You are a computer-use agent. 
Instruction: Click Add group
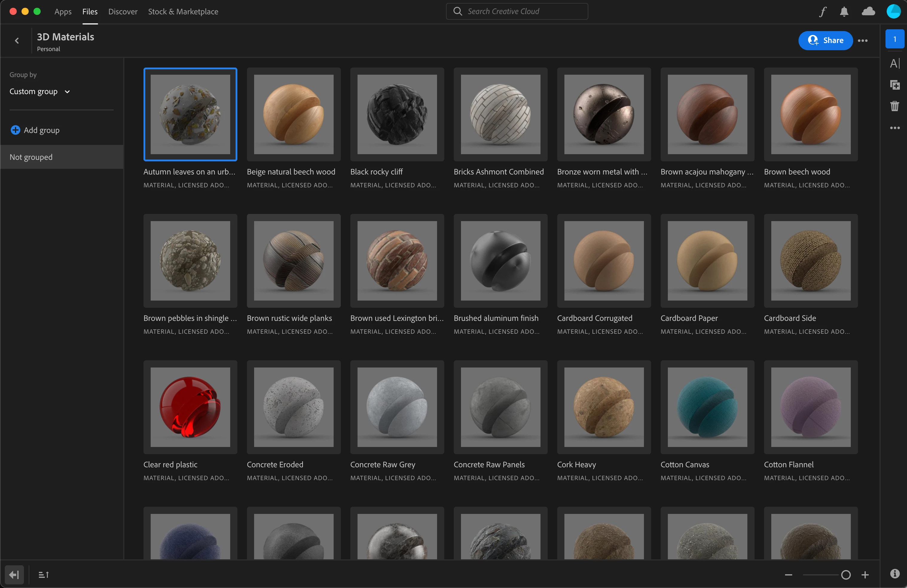[x=35, y=130]
